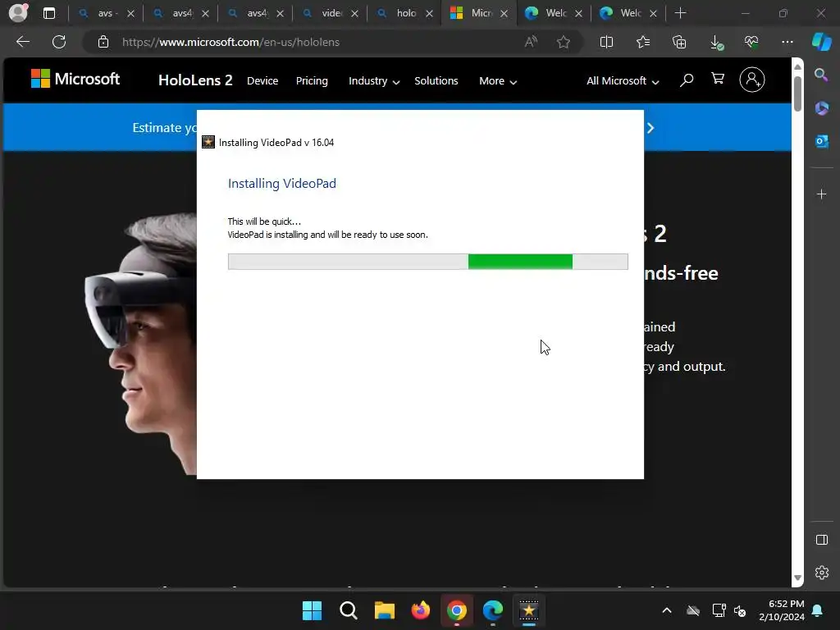Refresh the page with reload icon
The width and height of the screenshot is (840, 630).
point(59,42)
